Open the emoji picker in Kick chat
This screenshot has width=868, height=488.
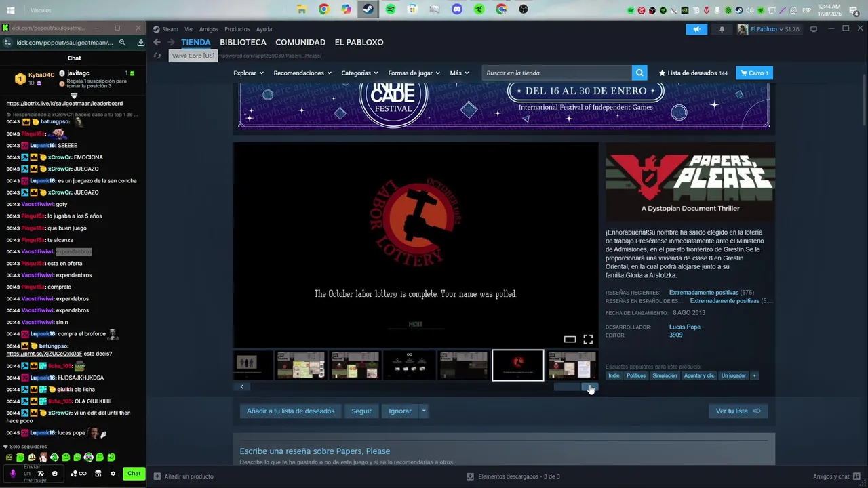[x=55, y=474]
